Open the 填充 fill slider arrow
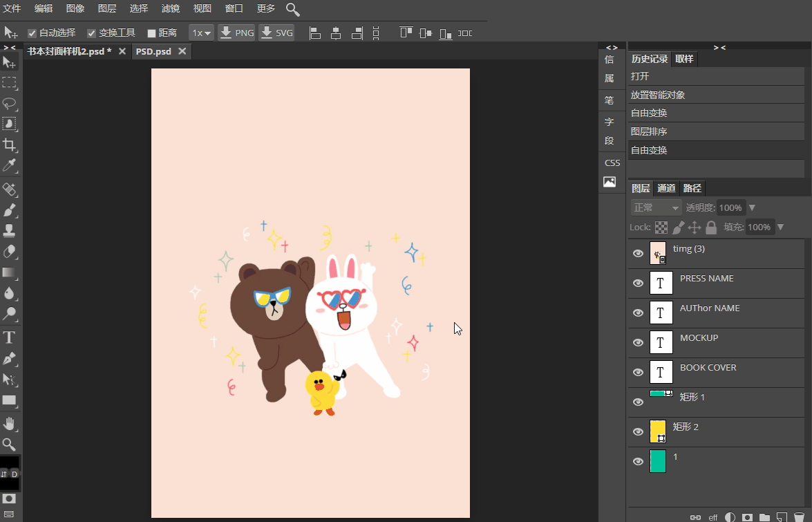The height and width of the screenshot is (522, 812). [x=780, y=227]
